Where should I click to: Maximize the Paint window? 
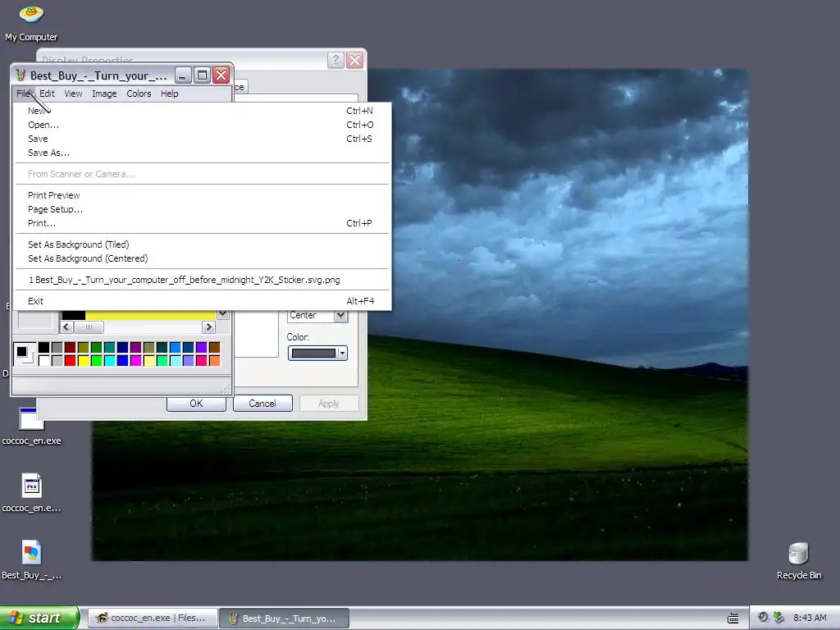coord(202,75)
